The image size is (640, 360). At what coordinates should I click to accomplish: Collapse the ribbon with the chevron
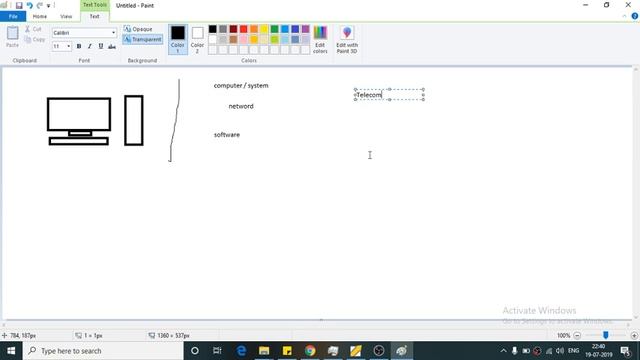click(624, 16)
